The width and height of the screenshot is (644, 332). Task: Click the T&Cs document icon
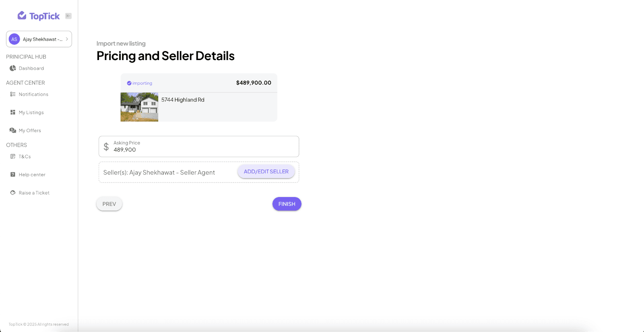tap(13, 156)
